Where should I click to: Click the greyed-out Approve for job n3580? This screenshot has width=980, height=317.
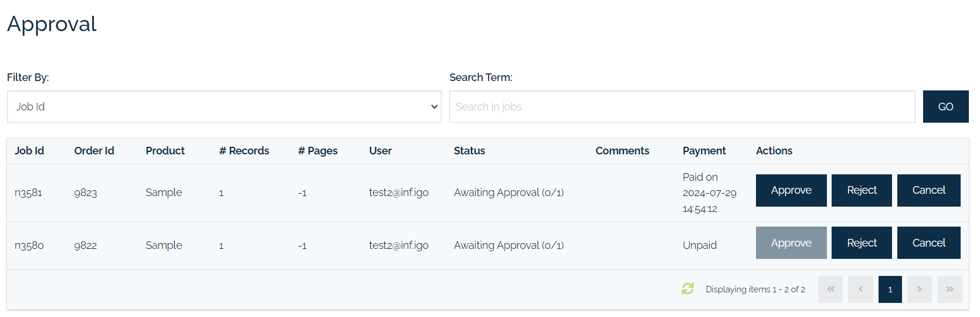click(x=791, y=243)
